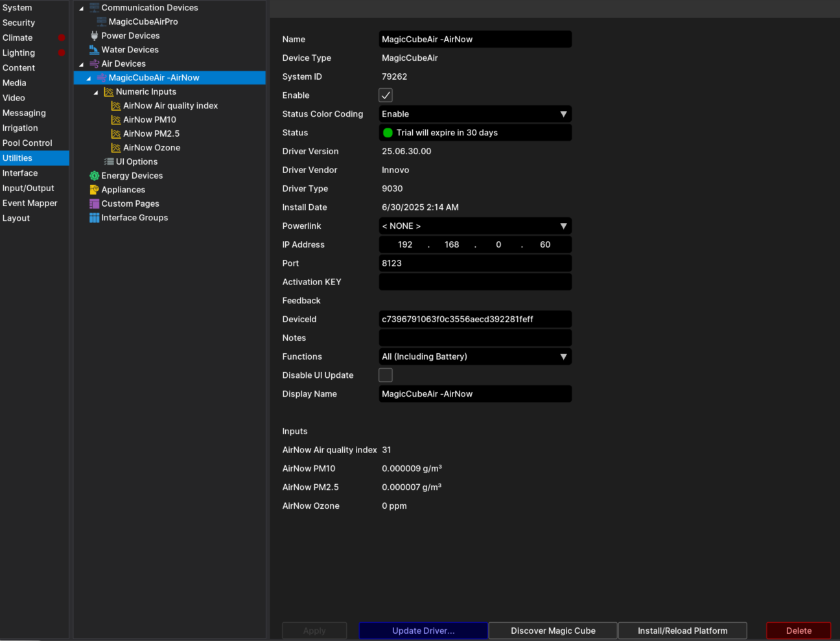Open the Event Mapper section
840x641 pixels.
point(34,203)
